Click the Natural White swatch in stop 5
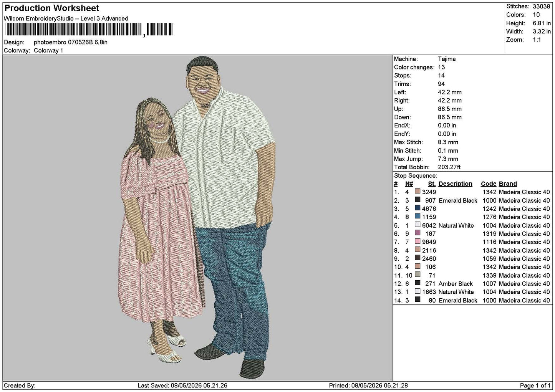The height and width of the screenshot is (392, 555). 417,225
